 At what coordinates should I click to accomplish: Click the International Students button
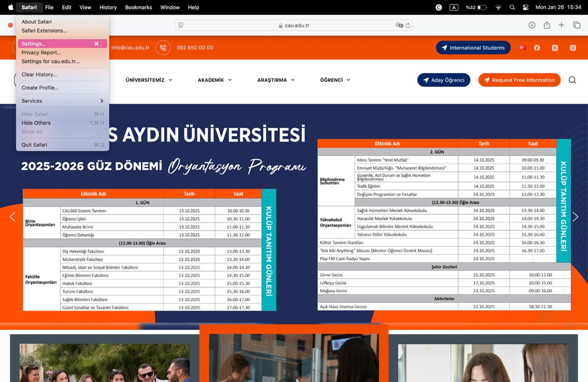point(473,48)
